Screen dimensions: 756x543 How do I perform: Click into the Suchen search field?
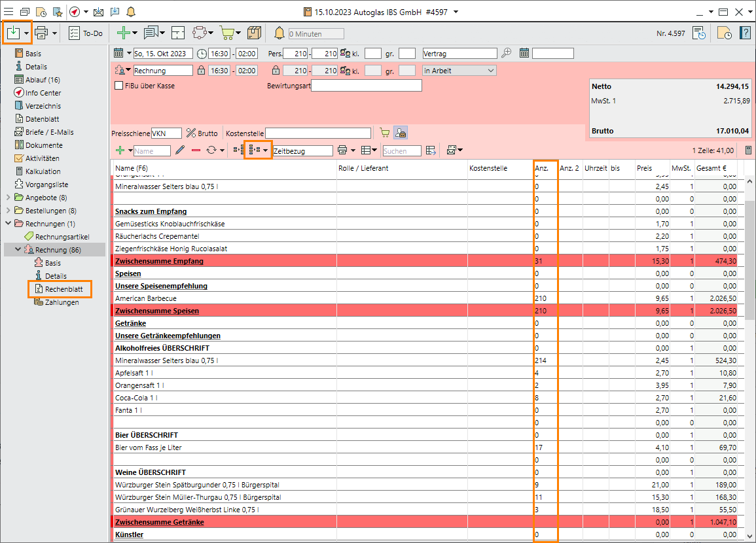pos(401,151)
